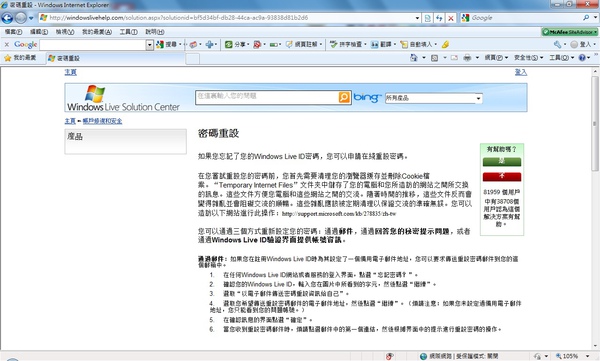Expand the address bar history dropdown arrow
Image resolution: width=600 pixels, height=361 pixels.
417,18
